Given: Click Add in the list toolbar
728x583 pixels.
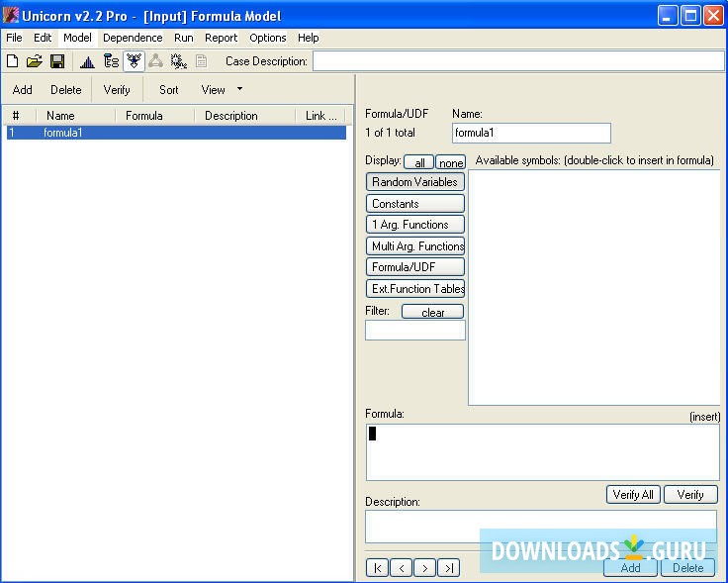Looking at the screenshot, I should pos(23,90).
